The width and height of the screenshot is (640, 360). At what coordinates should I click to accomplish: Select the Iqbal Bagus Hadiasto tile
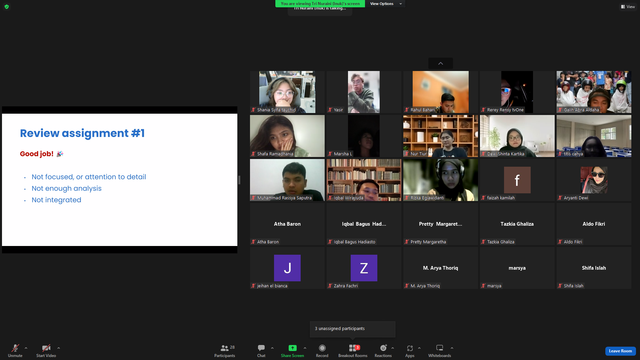pyautogui.click(x=364, y=224)
